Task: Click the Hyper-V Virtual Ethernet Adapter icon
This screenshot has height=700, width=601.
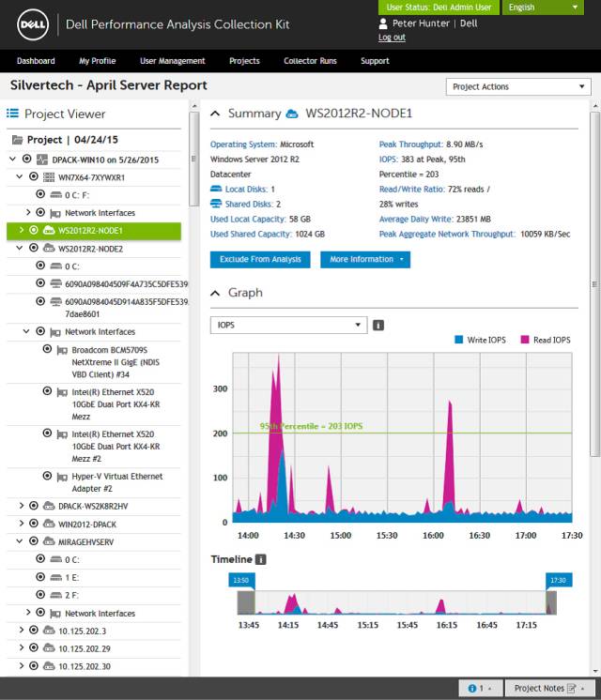Action: pyautogui.click(x=62, y=477)
